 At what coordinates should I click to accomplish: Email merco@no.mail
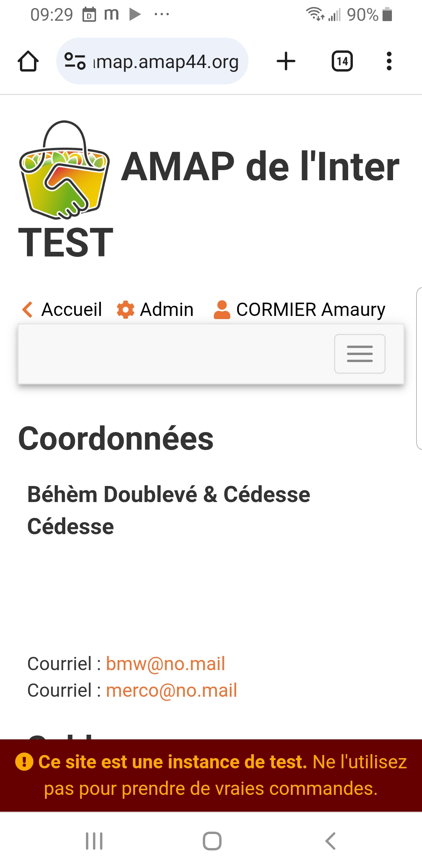click(172, 690)
